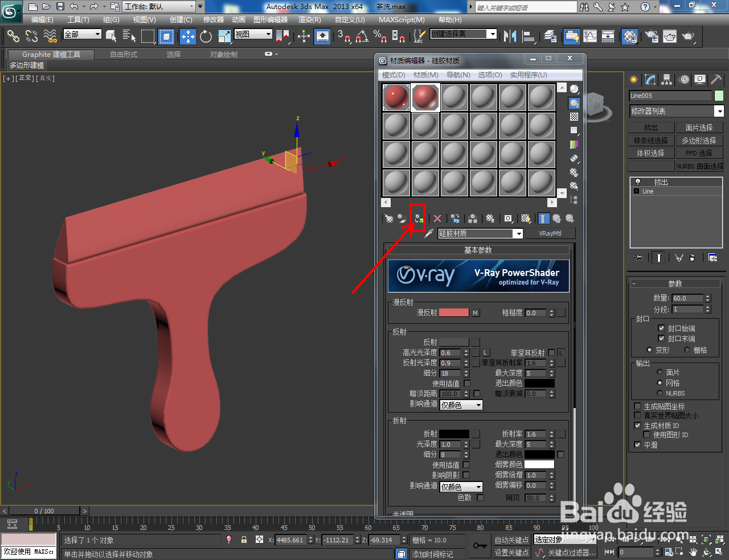
Task: Open Material menu in material editor
Action: 426,75
